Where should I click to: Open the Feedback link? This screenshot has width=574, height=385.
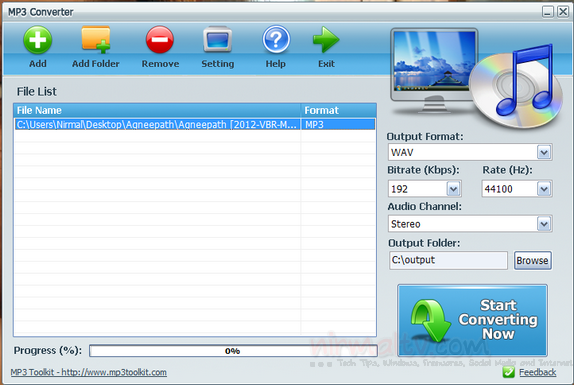click(x=537, y=372)
